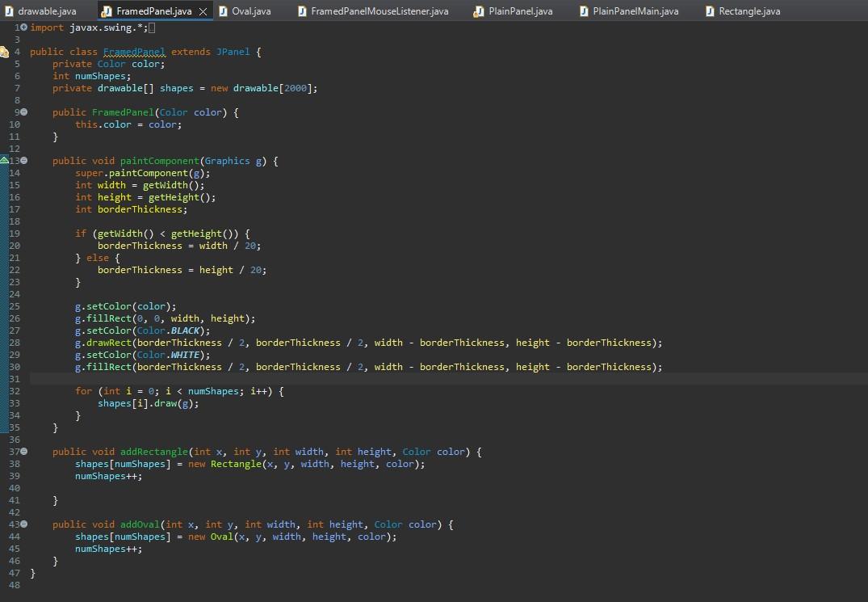Expand the folded imports at line 1
This screenshot has width=868, height=602.
coord(23,27)
